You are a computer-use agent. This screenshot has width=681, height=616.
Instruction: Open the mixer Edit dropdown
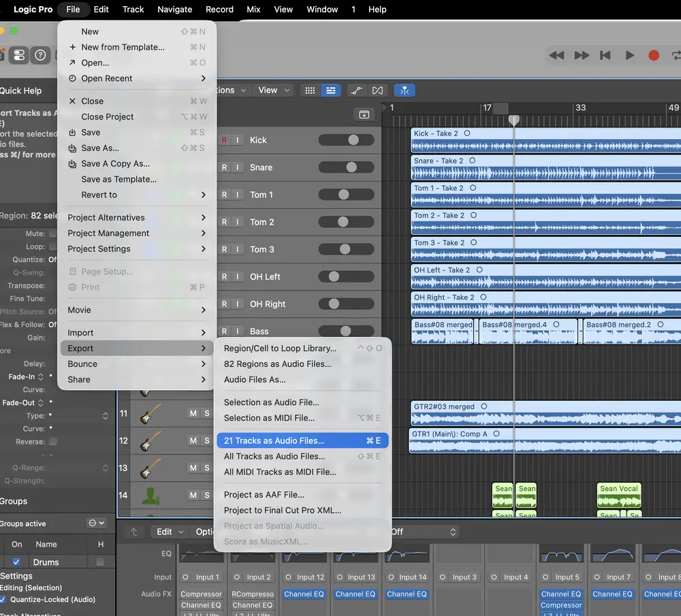(170, 532)
